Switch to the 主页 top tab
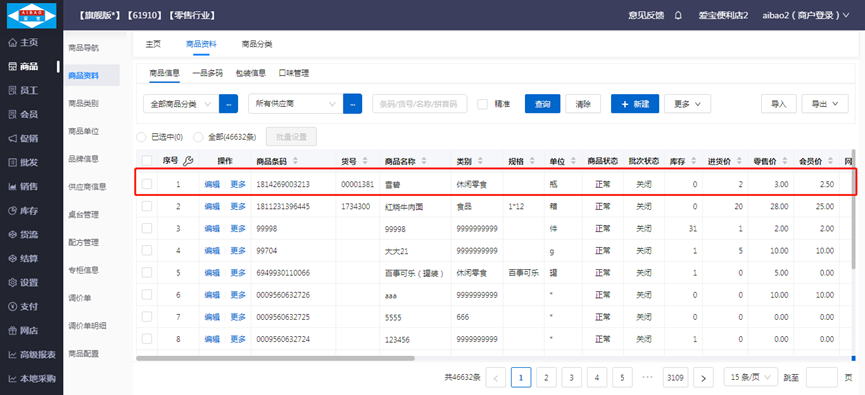Screen dimensions: 865x395 153,44
